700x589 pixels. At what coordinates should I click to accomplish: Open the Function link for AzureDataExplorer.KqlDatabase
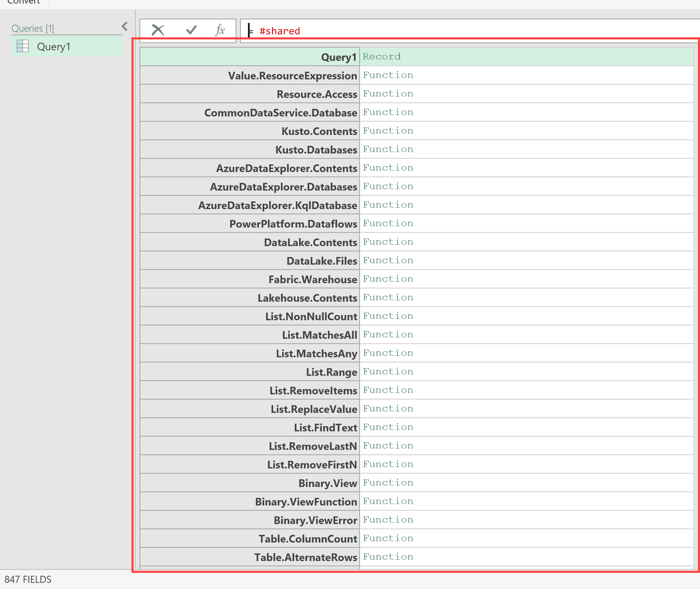[388, 205]
